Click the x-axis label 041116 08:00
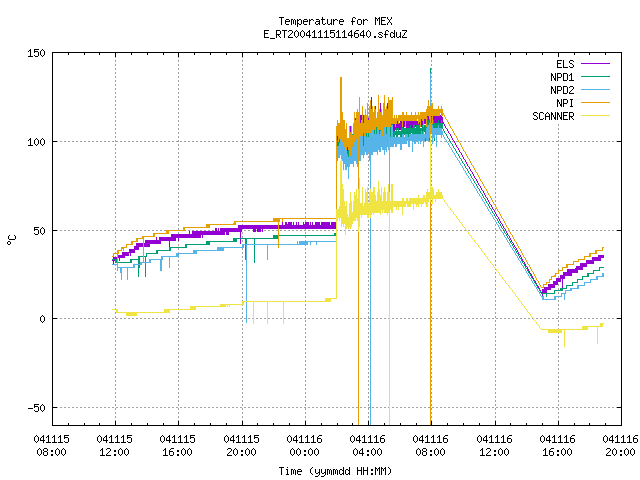Viewport: 640px width, 480px height. (431, 446)
